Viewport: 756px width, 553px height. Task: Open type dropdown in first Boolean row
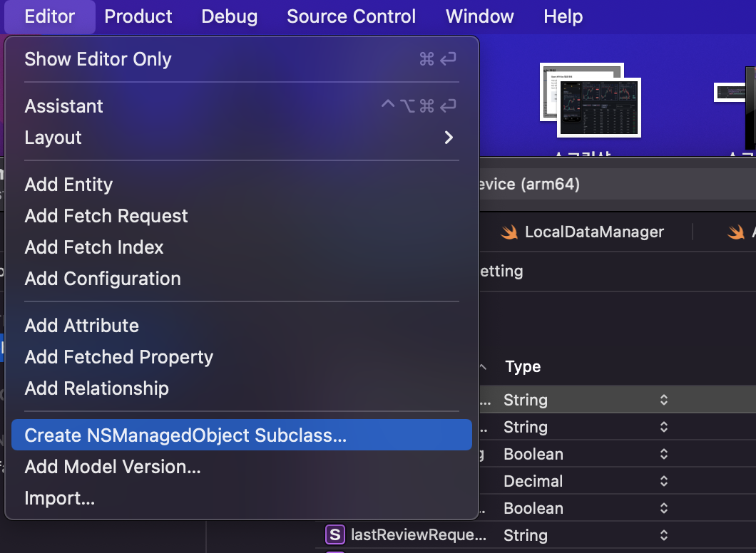coord(663,454)
